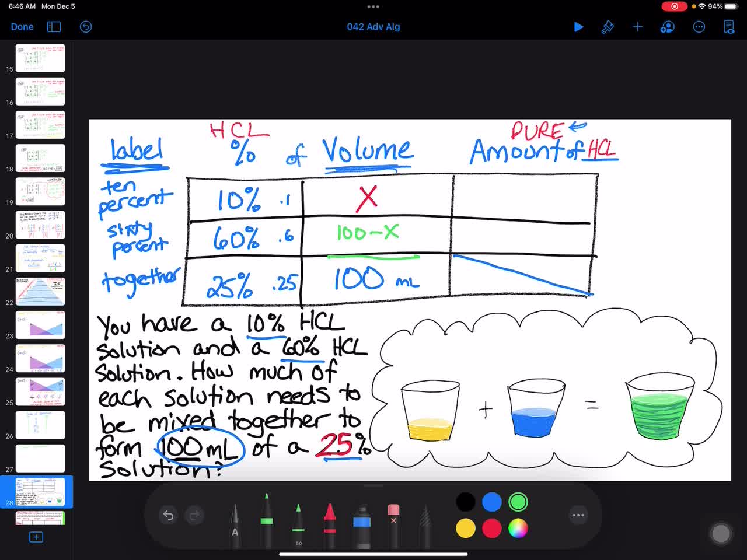Screen dimensions: 747x560
Task: Toggle the slide navigator view icon
Action: (54, 27)
